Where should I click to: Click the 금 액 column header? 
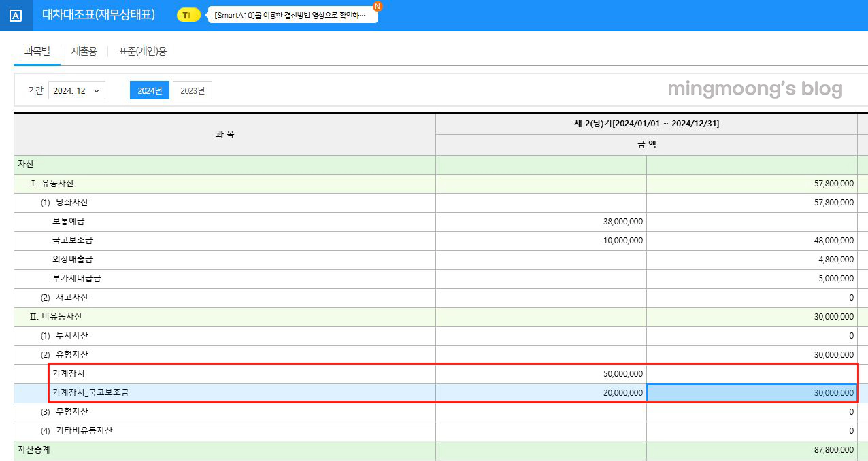tap(646, 145)
